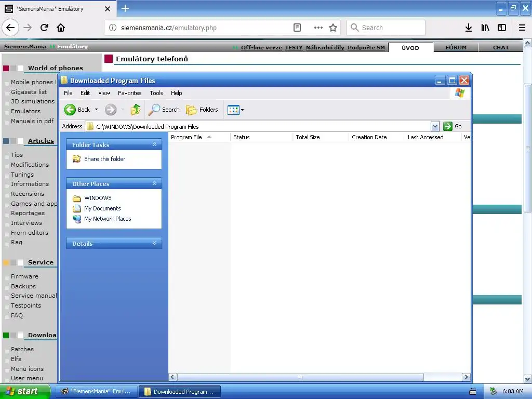The height and width of the screenshot is (399, 532).
Task: Open a new Firefox tab
Action: [125, 8]
